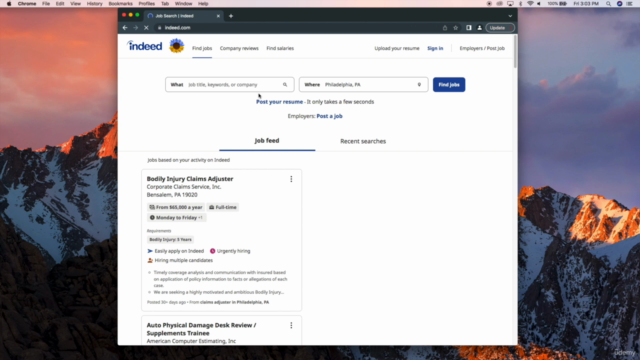Click the Indeed logo
The width and height of the screenshot is (640, 360).
click(144, 46)
